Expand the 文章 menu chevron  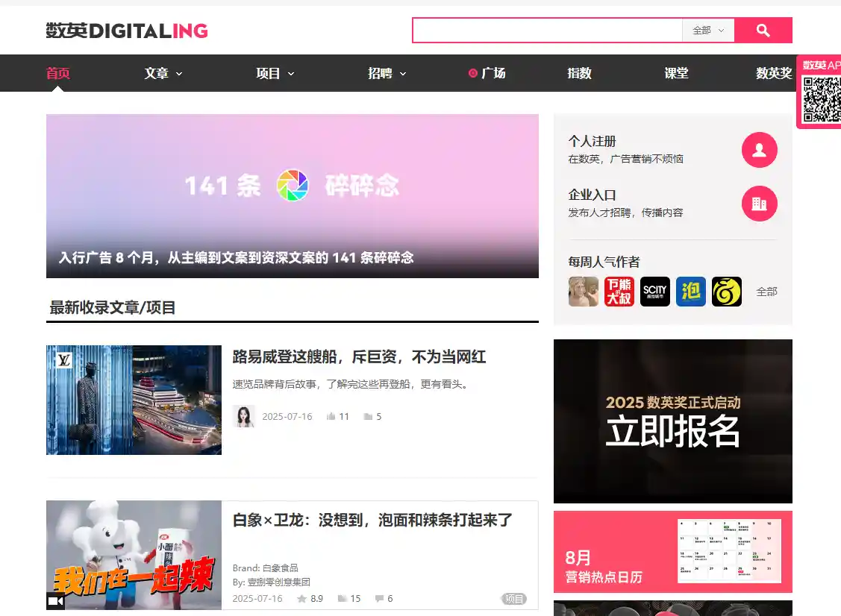coord(179,74)
